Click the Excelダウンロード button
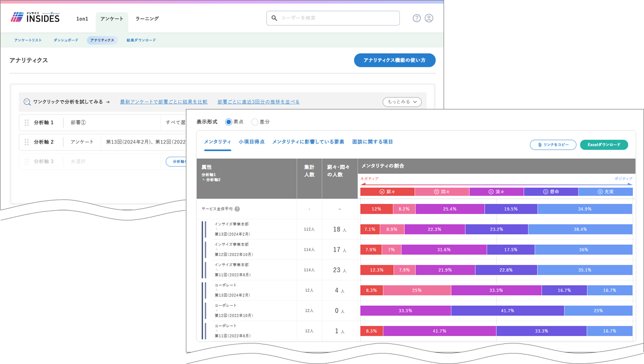This screenshot has width=644, height=364. point(604,145)
